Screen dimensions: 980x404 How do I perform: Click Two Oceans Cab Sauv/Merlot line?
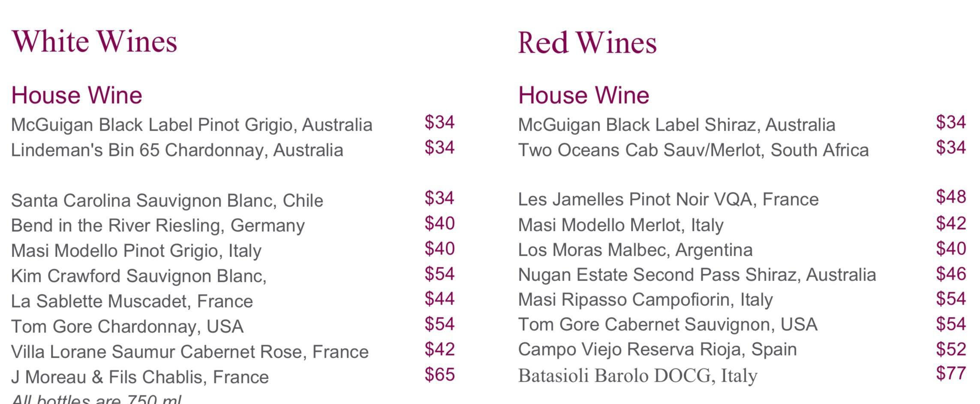click(x=693, y=150)
